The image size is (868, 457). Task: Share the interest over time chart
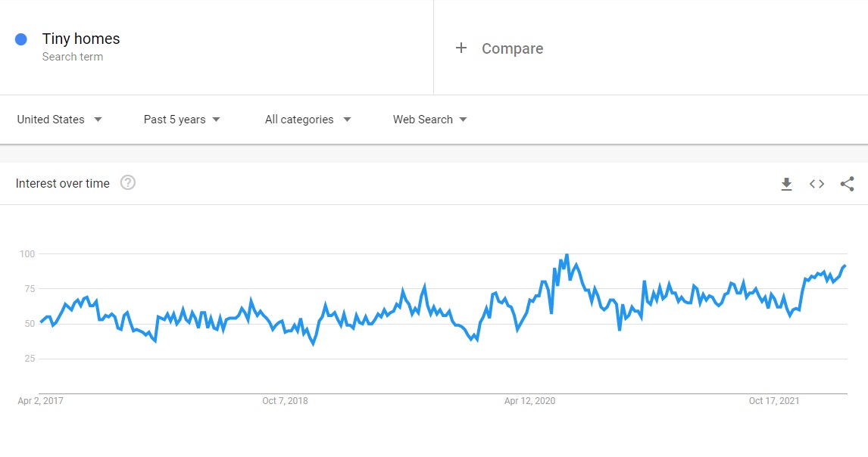(x=848, y=184)
